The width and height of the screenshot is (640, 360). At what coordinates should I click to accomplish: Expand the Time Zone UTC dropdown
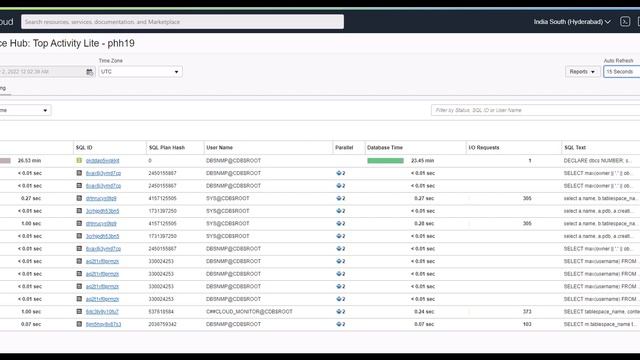click(140, 72)
